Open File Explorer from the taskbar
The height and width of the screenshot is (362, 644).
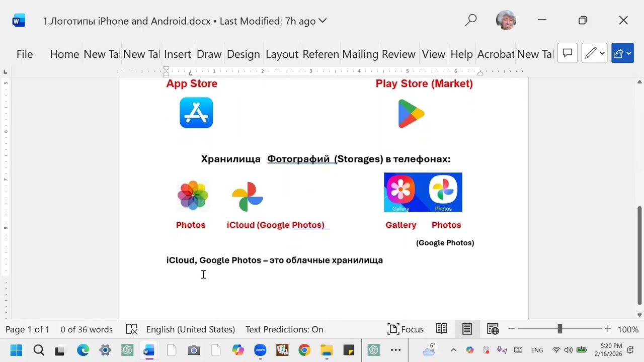coord(327,350)
